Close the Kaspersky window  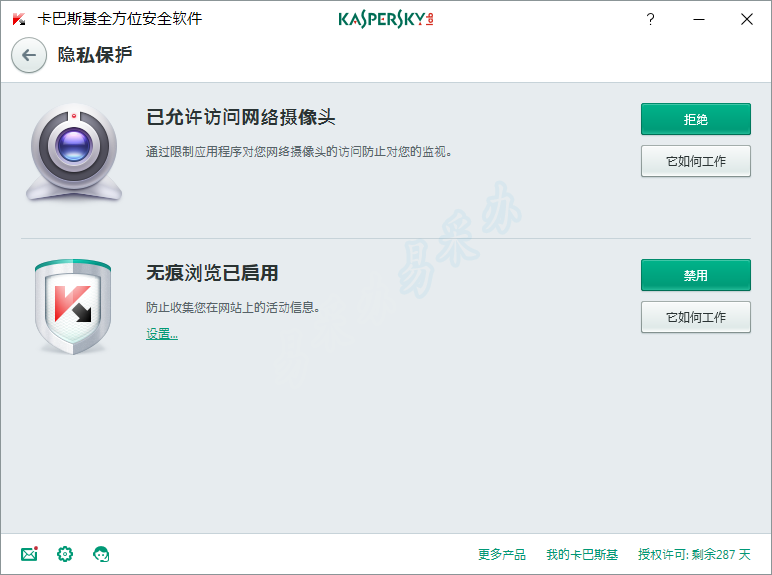pos(747,19)
